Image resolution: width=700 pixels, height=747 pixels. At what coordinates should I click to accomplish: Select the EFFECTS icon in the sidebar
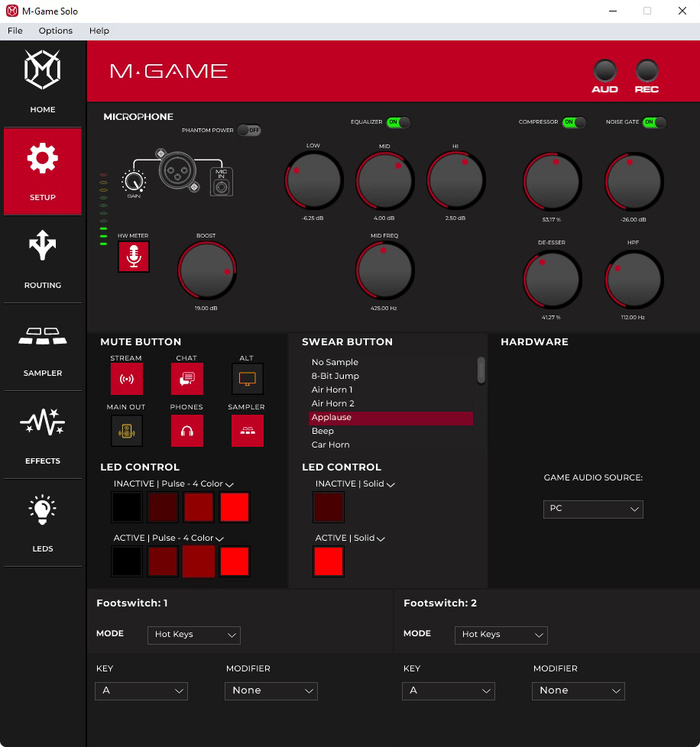pos(42,435)
